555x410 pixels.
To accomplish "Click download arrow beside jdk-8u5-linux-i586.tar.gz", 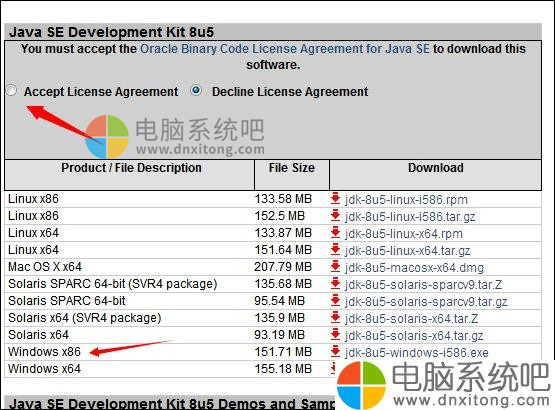I will [335, 216].
